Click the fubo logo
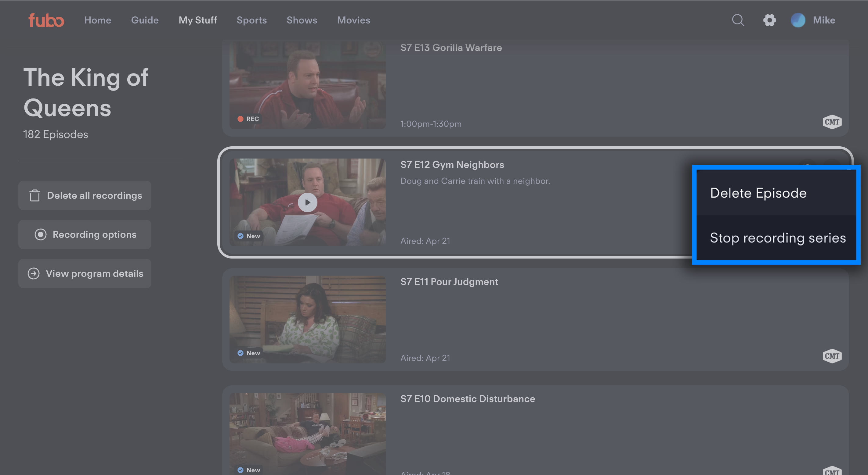Screen dimensions: 868x475 click(46, 20)
